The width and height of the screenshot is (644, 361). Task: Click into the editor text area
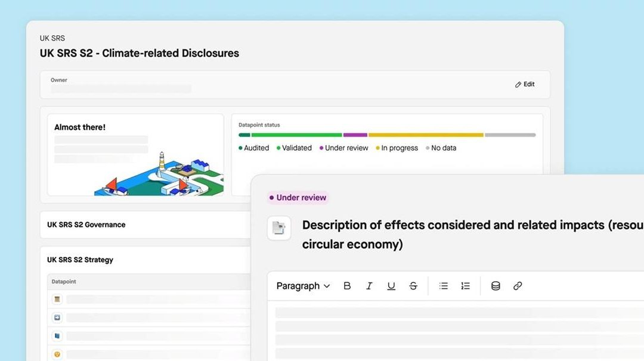click(x=456, y=331)
